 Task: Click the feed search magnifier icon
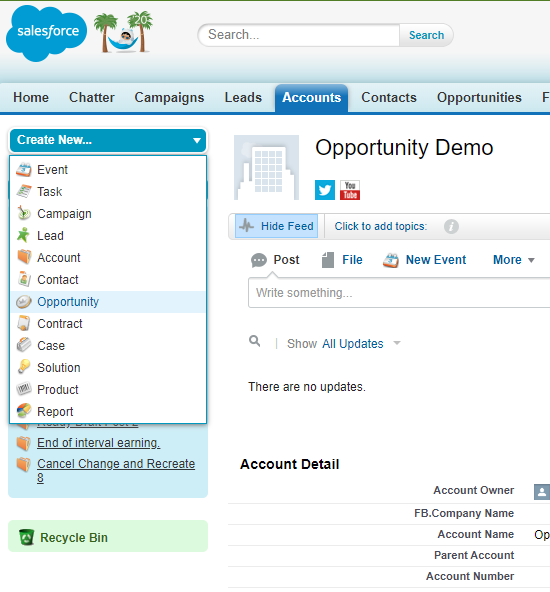coord(255,341)
